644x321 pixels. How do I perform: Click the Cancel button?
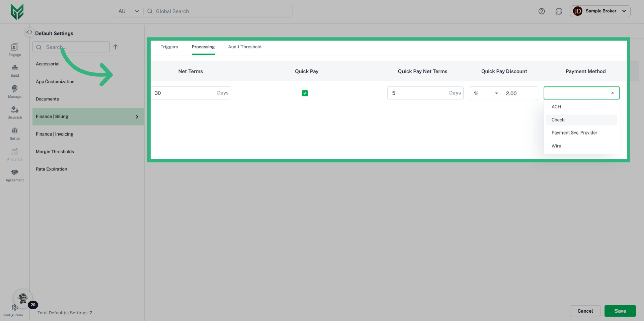[585, 311]
